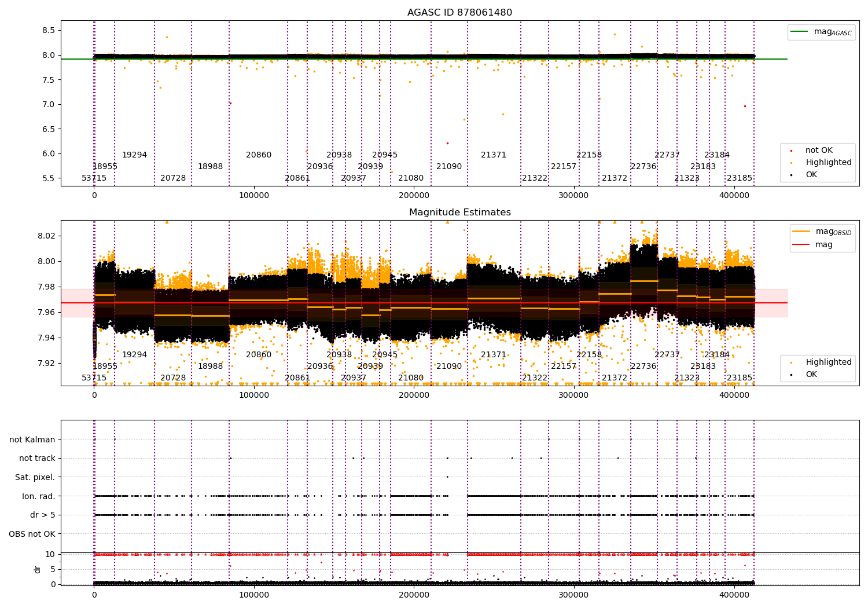868x608 pixels.
Task: Select the red 'mag' legend line in the Magnitude Estimates plot
Action: point(801,245)
